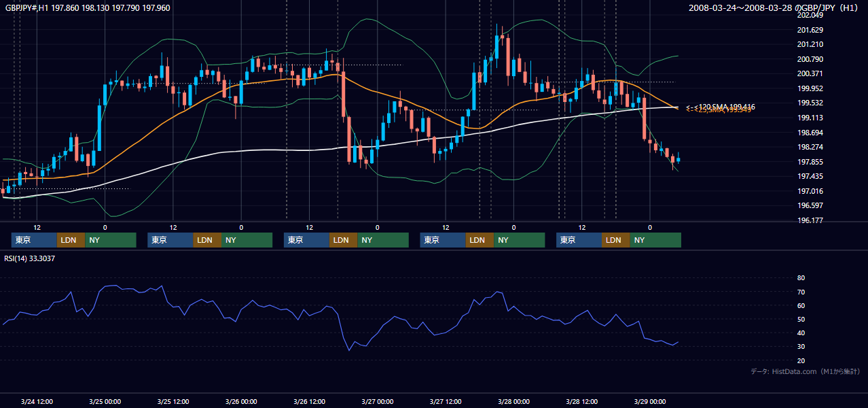Click price level 201.210 on the axis

point(811,44)
